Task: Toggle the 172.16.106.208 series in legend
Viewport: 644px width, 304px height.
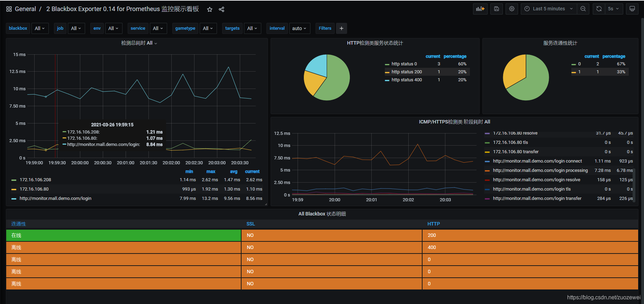Action: [35, 180]
